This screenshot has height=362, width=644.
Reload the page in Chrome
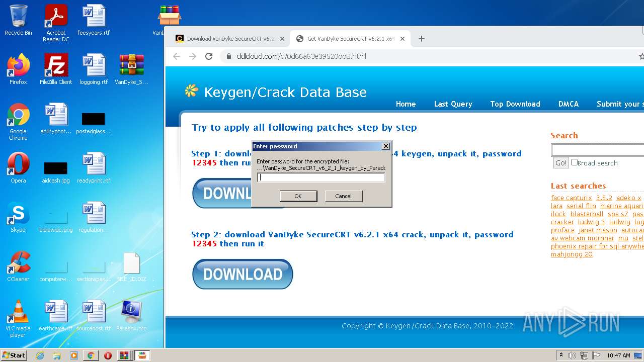coord(209,56)
